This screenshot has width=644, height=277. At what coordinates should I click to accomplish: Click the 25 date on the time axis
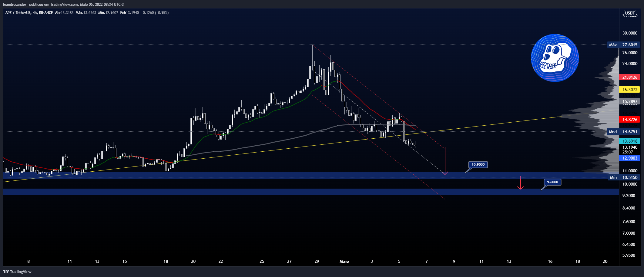262,261
